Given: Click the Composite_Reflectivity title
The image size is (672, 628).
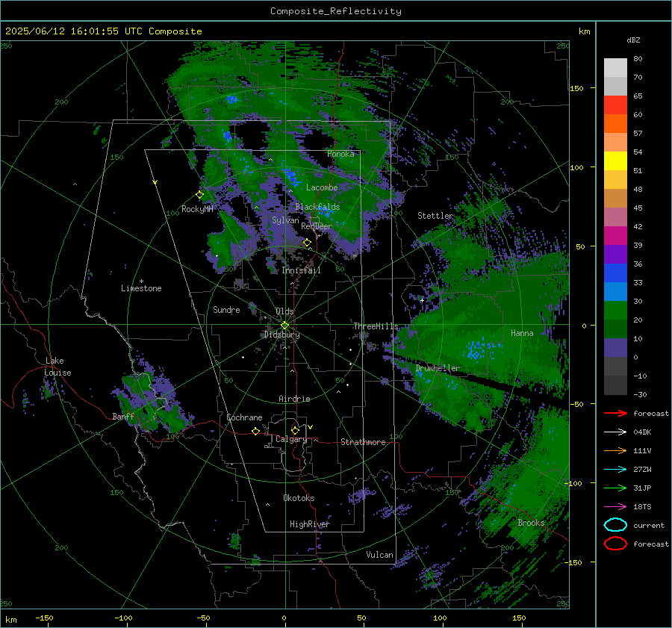Looking at the screenshot, I should (x=336, y=11).
